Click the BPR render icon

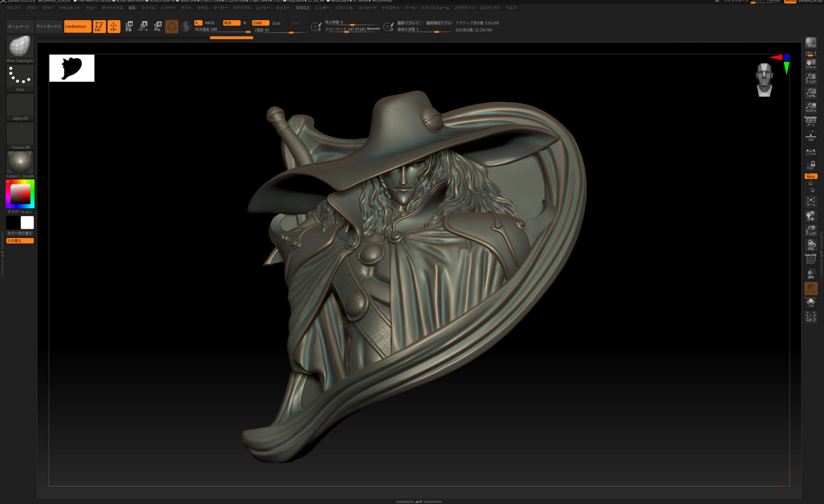[x=810, y=43]
